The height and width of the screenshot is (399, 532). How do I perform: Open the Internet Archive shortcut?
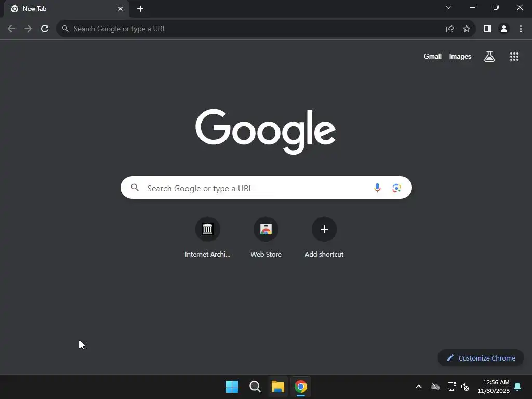pyautogui.click(x=208, y=238)
